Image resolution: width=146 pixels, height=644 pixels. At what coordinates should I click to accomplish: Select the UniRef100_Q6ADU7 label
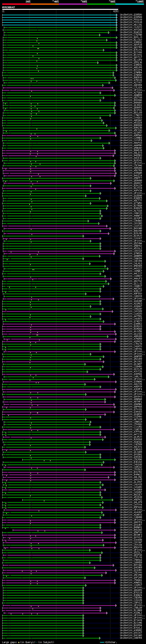pyautogui.click(x=131, y=183)
